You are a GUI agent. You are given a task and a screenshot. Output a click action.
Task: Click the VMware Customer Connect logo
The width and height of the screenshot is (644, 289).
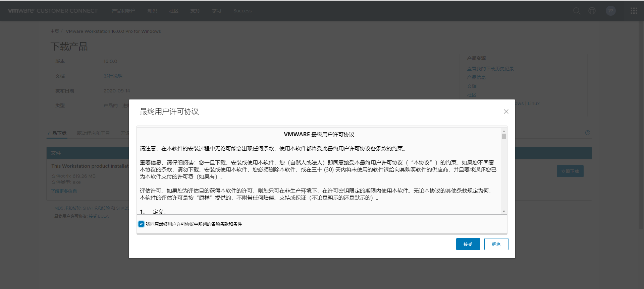53,11
